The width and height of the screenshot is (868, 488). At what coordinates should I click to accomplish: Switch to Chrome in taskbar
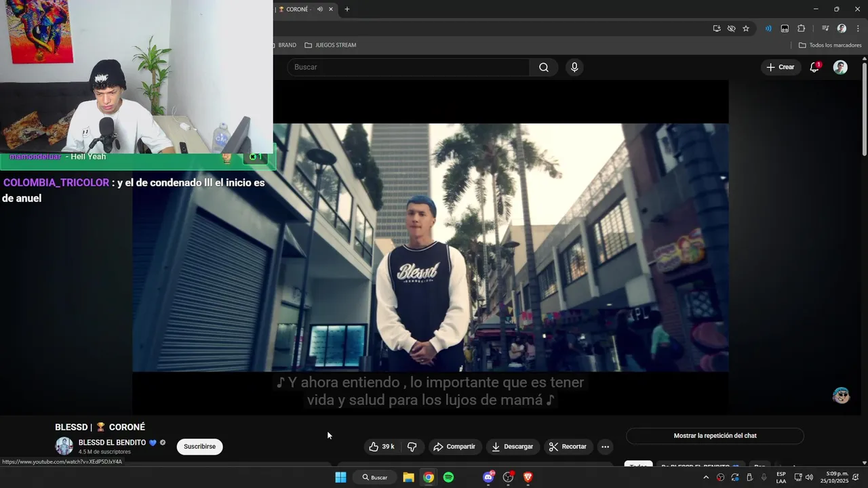[429, 477]
